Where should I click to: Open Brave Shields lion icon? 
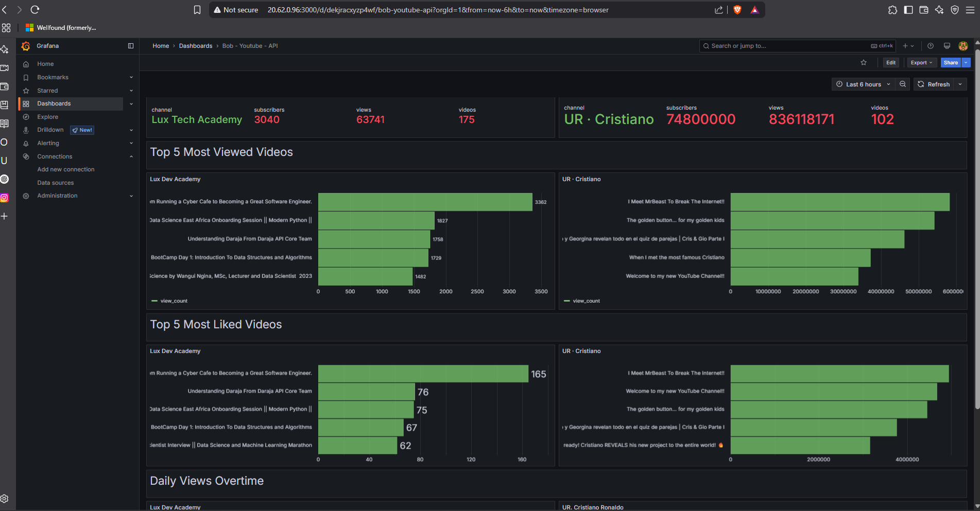(737, 10)
